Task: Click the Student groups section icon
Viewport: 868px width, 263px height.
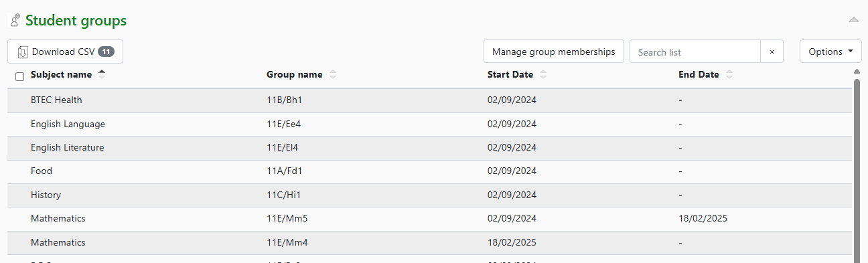Action: tap(15, 20)
